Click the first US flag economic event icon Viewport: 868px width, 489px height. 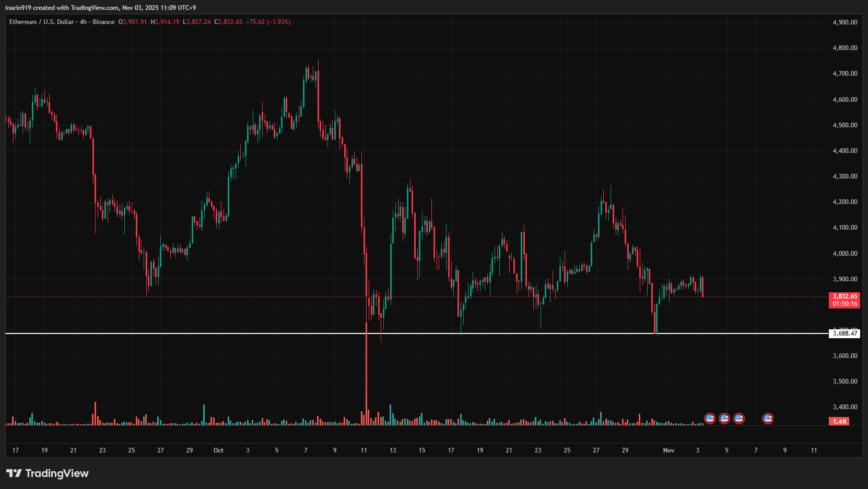pos(709,418)
